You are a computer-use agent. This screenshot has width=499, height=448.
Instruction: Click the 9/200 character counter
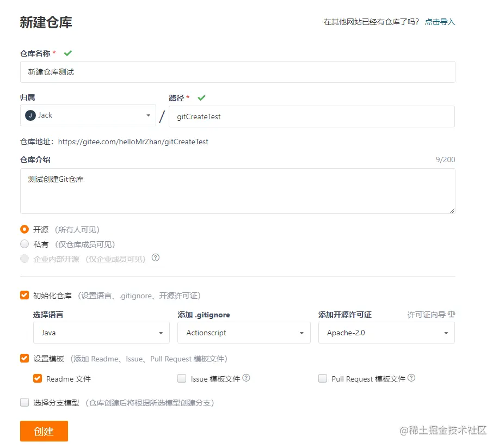[445, 159]
